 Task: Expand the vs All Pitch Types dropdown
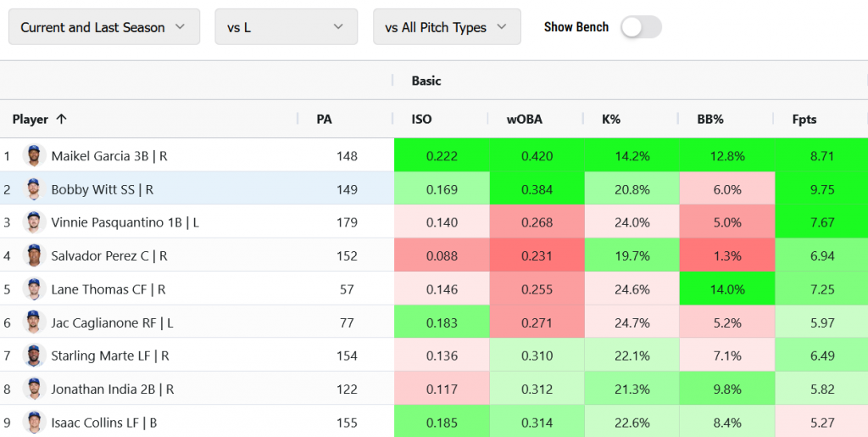446,27
